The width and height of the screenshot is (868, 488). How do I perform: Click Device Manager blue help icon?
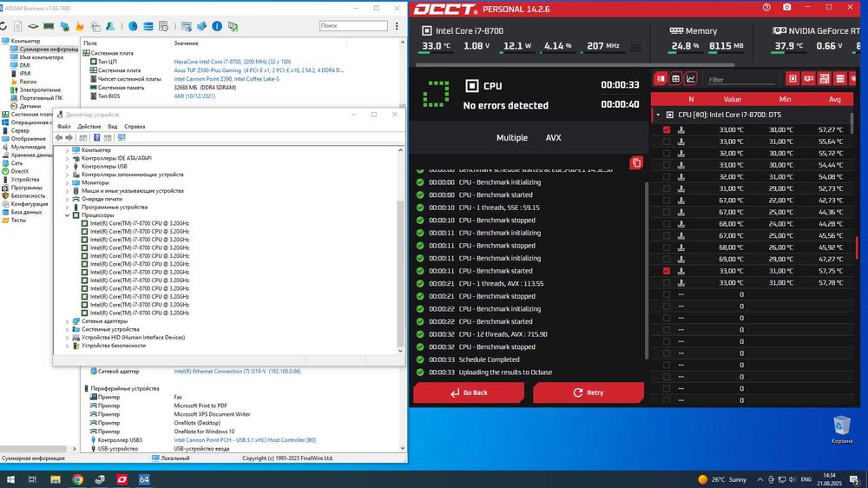pyautogui.click(x=97, y=137)
